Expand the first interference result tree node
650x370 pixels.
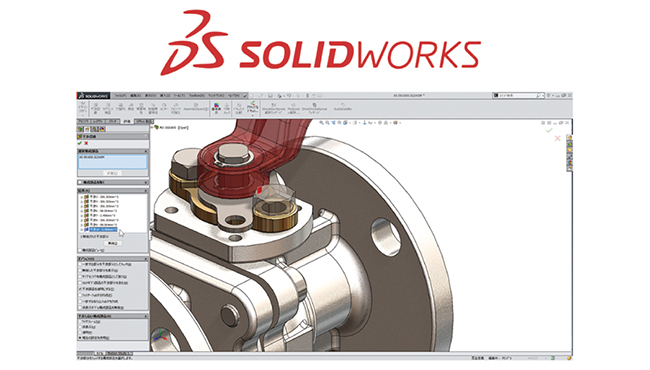[82, 197]
